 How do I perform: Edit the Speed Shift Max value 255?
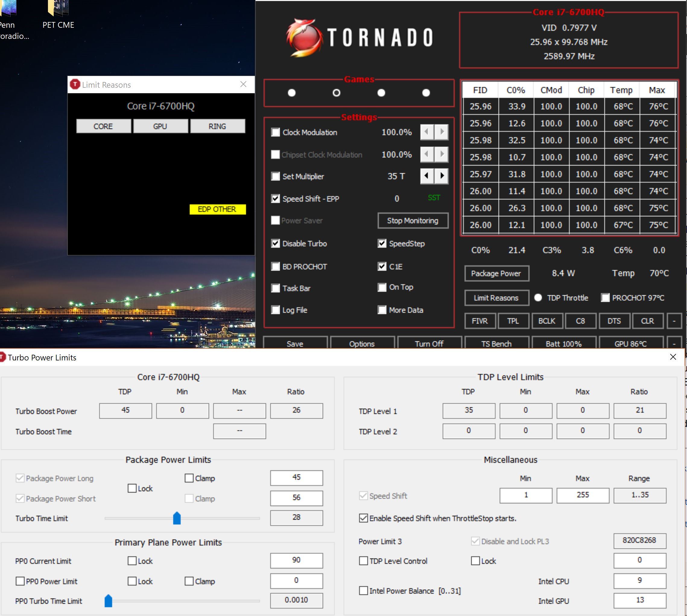click(583, 495)
